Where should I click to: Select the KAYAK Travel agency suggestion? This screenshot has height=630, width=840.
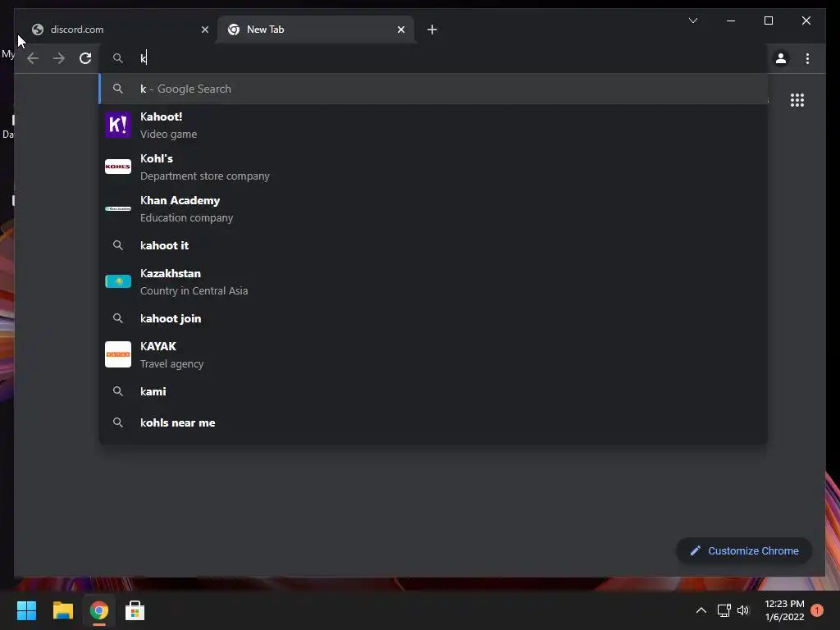point(433,354)
